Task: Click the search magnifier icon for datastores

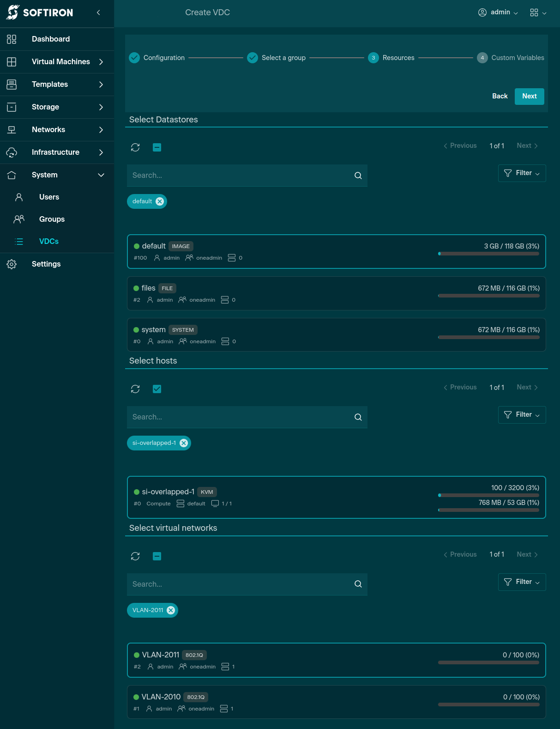Action: coord(358,176)
